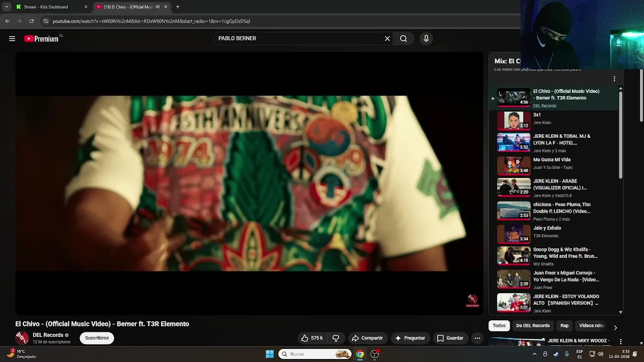
Task: Click the Jere Klein y 3 más label
Action: tap(549, 151)
